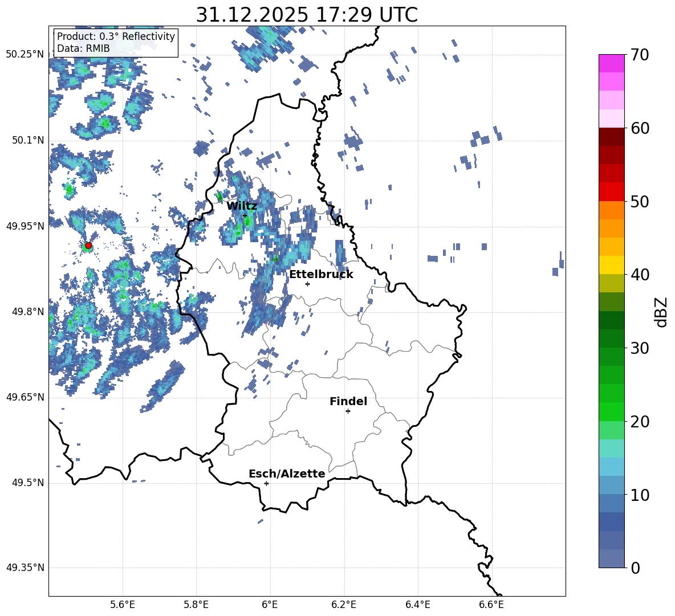Viewport: 675px width, 616px height.
Task: Click the timestamp title 31.12.2025 17:29 UTC
Action: coord(307,15)
